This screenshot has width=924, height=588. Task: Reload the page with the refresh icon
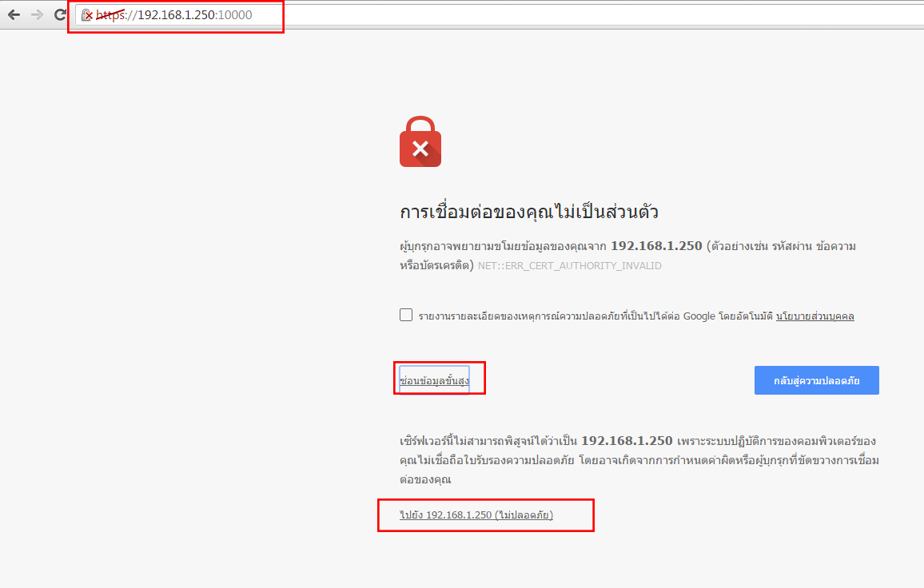pos(59,14)
